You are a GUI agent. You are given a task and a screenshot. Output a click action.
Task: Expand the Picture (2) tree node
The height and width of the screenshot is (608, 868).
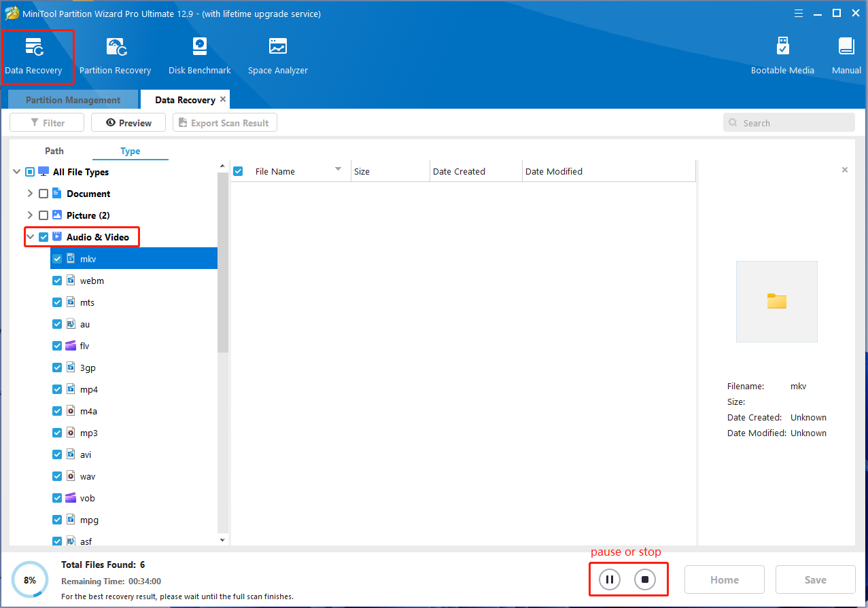[x=30, y=215]
